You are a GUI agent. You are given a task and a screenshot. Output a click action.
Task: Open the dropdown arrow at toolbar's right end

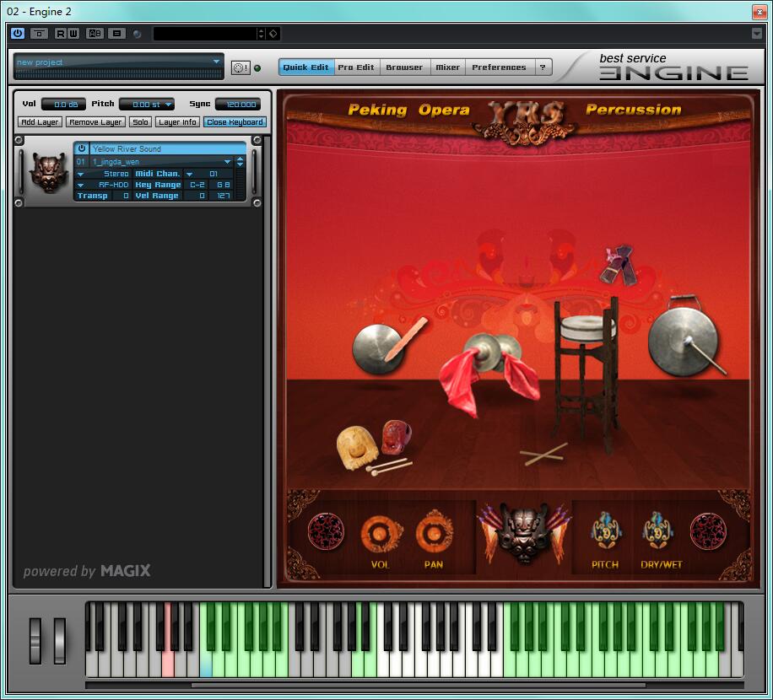pyautogui.click(x=757, y=34)
